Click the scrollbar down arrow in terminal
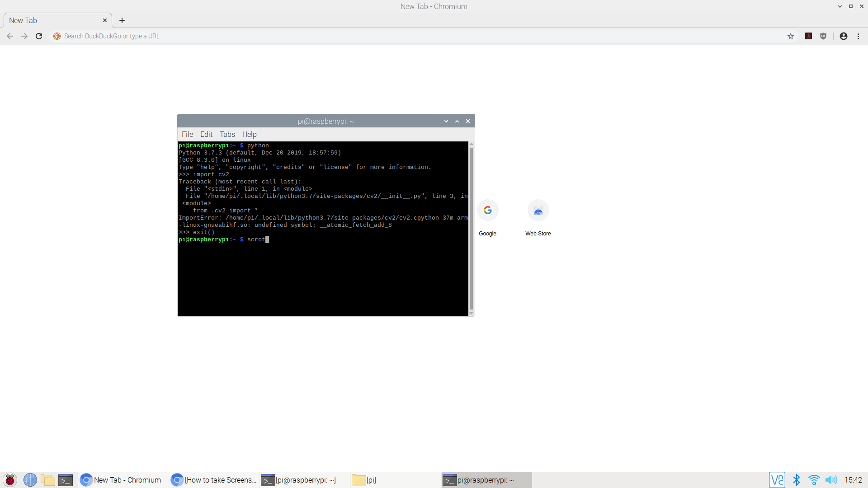The height and width of the screenshot is (488, 868). [x=471, y=313]
